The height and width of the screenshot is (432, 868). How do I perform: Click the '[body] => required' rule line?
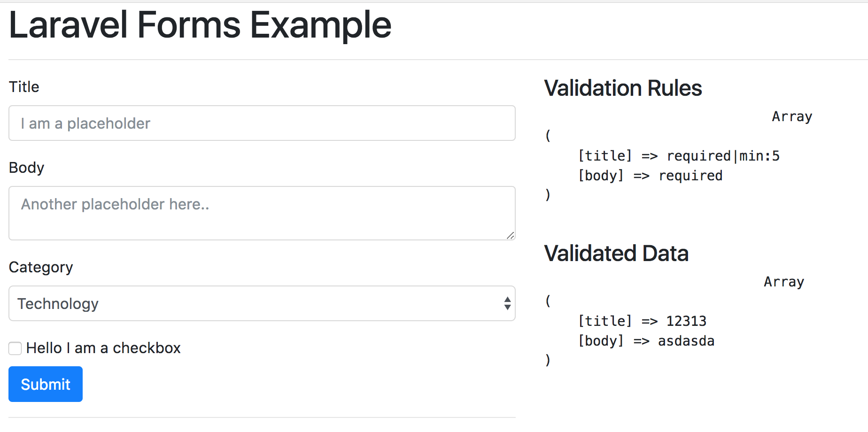(650, 176)
